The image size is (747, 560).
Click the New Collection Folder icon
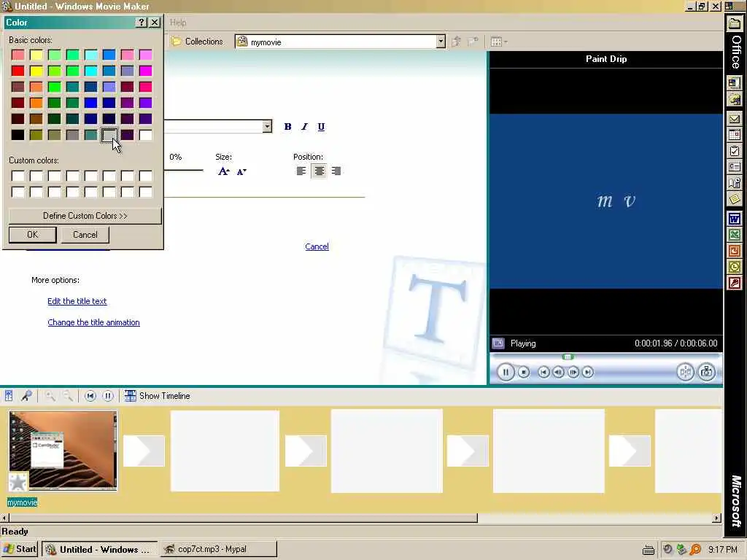click(x=473, y=42)
